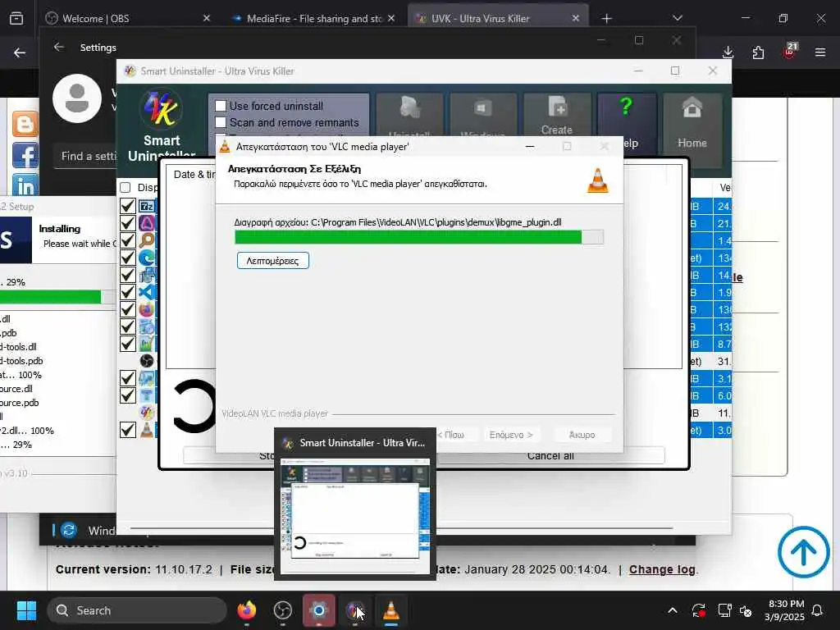Enable Scan and remove remnants checkbox
This screenshot has width=840, height=630.
coord(221,123)
